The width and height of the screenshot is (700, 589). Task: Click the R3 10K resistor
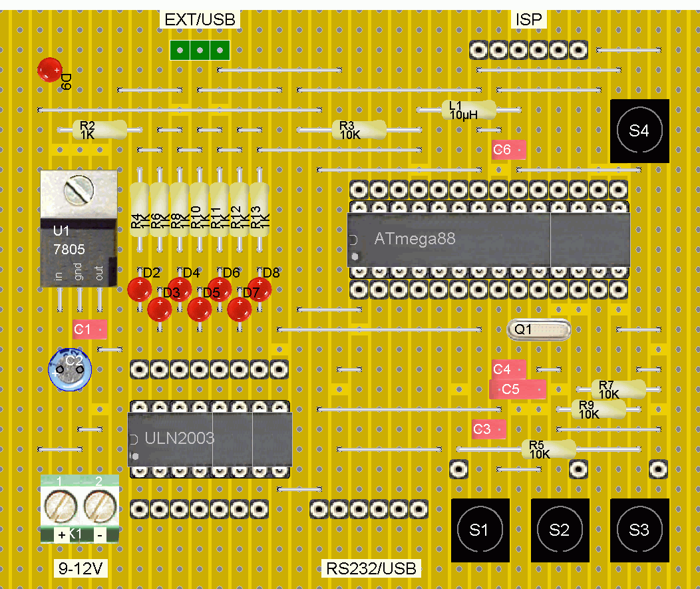pyautogui.click(x=359, y=130)
